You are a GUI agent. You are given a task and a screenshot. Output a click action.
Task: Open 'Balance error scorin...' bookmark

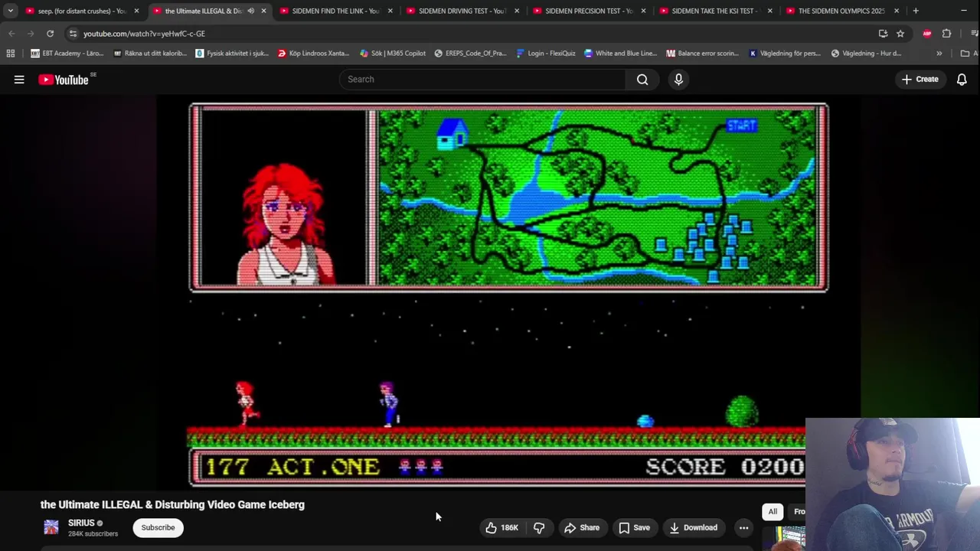click(x=703, y=54)
